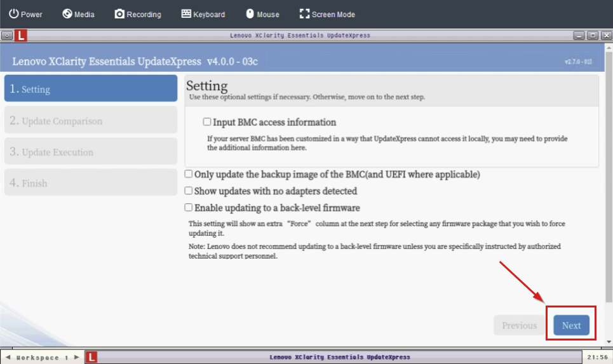Click the Previous button
The image size is (613, 364).
(519, 325)
